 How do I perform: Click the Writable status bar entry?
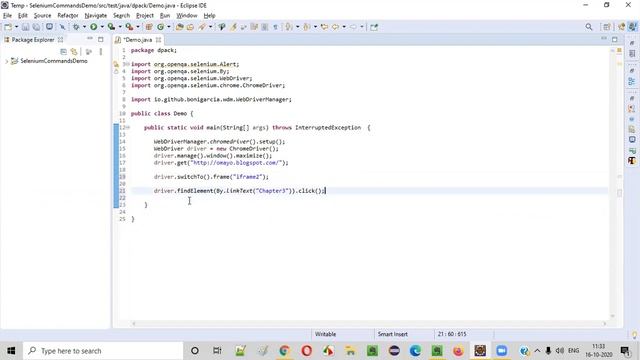pos(325,334)
